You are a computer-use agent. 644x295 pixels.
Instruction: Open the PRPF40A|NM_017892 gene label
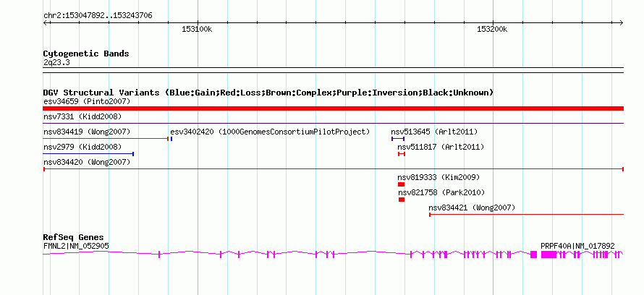click(x=577, y=246)
